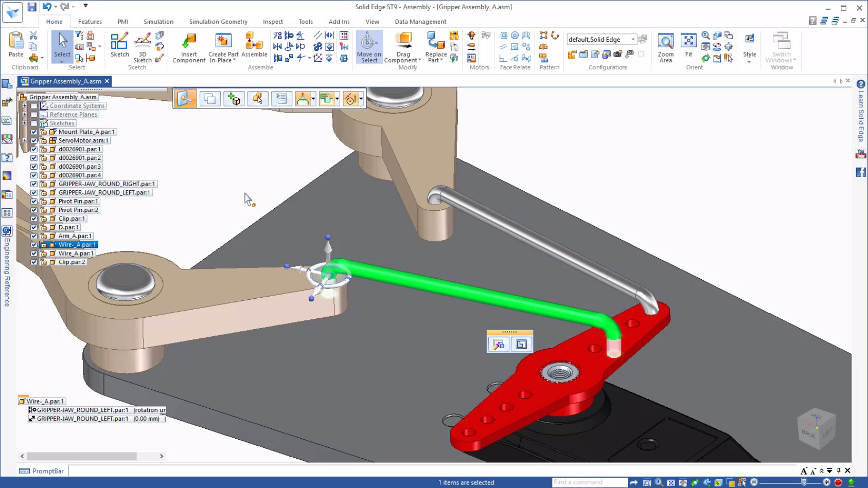The image size is (868, 488).
Task: Uncheck Clip.par:2 in the PathFinder
Action: coord(33,262)
